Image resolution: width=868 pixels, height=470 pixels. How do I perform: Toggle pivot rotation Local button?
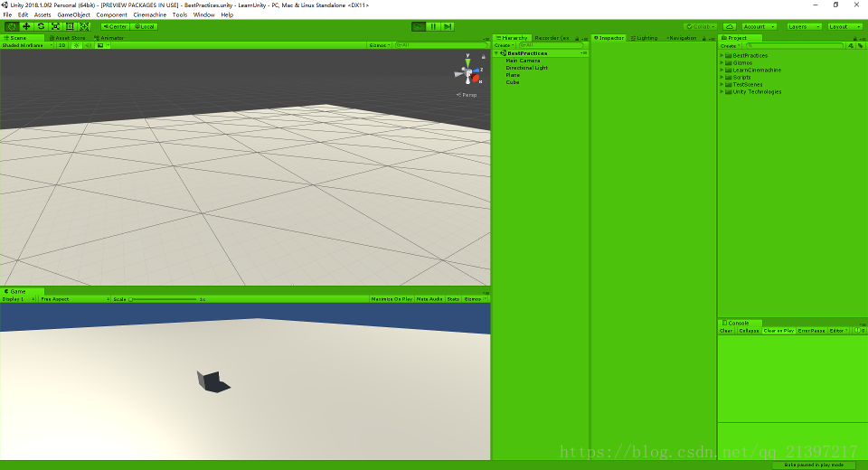145,26
